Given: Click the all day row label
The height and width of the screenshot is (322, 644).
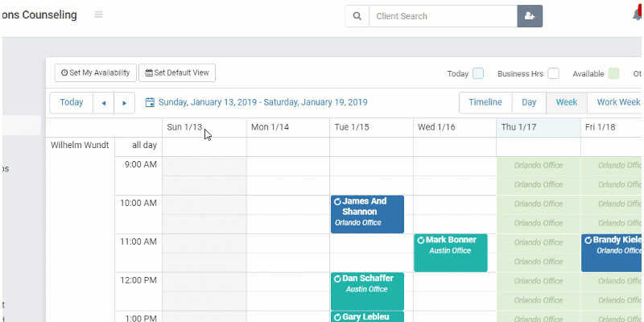Looking at the screenshot, I should [144, 145].
